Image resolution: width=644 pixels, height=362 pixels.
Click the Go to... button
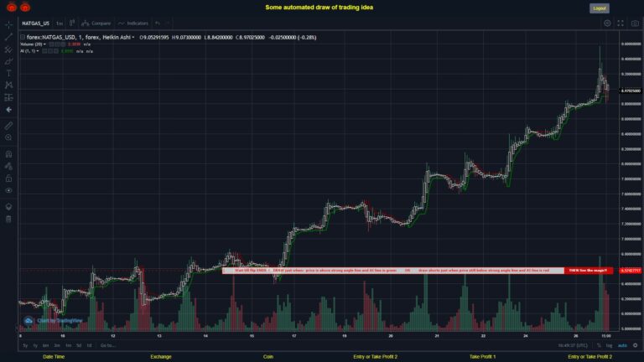[107, 345]
